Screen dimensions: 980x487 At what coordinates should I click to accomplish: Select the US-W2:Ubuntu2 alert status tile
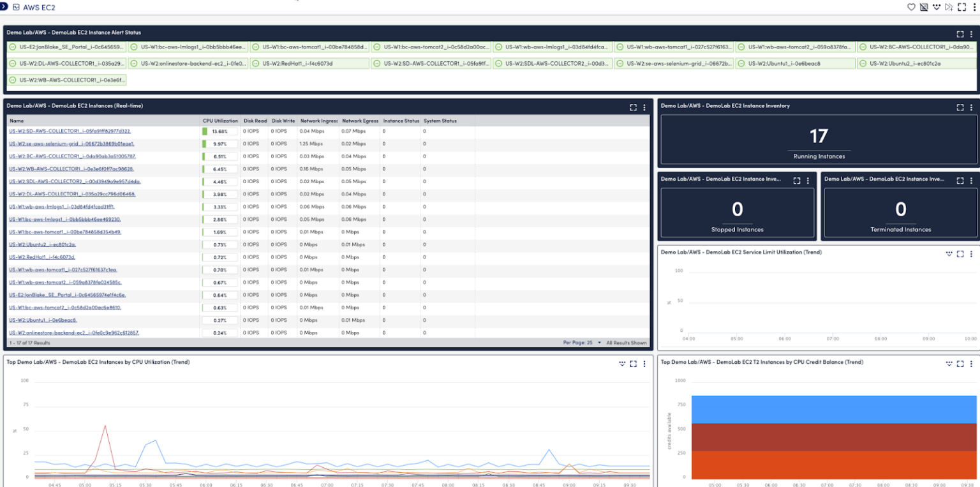point(916,63)
